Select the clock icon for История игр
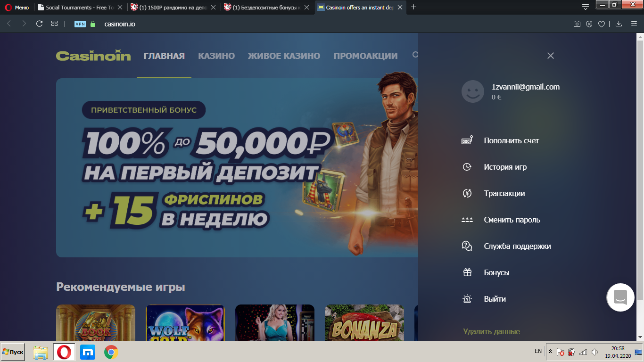Viewport: 644px width, 362px height. pos(467,167)
